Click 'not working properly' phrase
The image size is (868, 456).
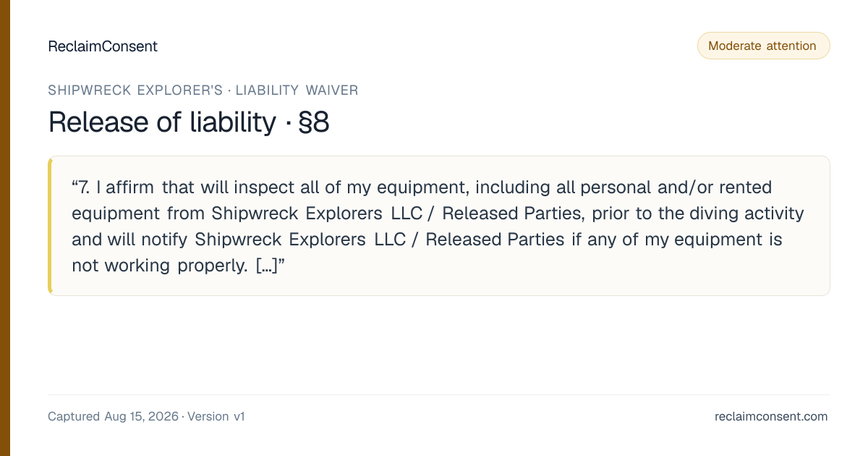point(160,266)
